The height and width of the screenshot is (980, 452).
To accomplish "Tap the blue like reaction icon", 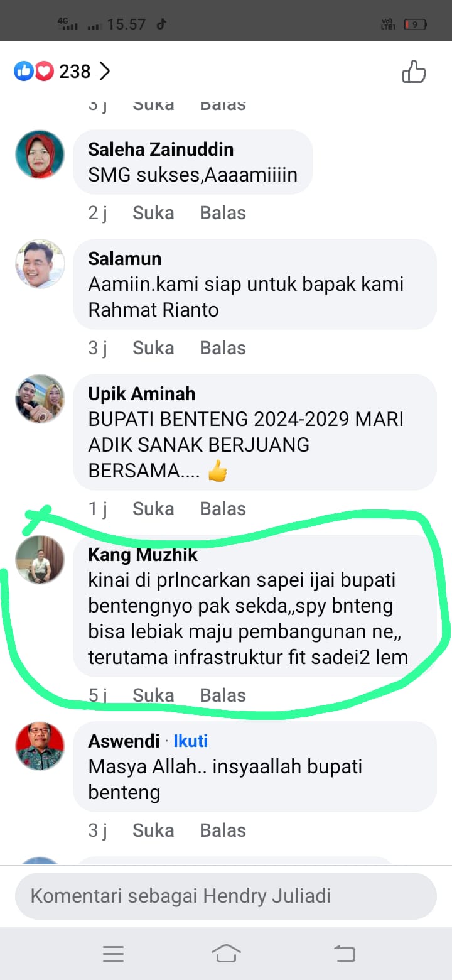I will pos(23,72).
